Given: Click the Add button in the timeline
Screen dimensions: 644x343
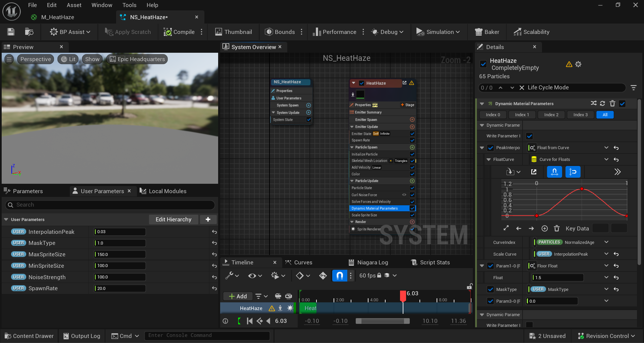Looking at the screenshot, I should click(238, 296).
